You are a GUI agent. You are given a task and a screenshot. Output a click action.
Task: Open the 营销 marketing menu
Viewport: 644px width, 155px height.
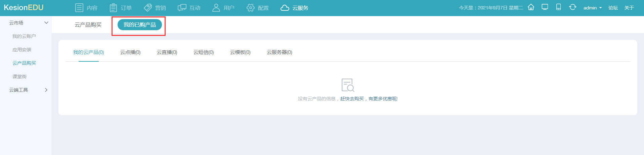(155, 8)
